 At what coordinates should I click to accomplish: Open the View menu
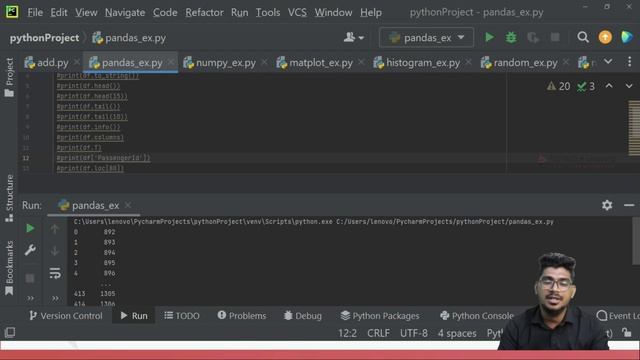point(86,13)
